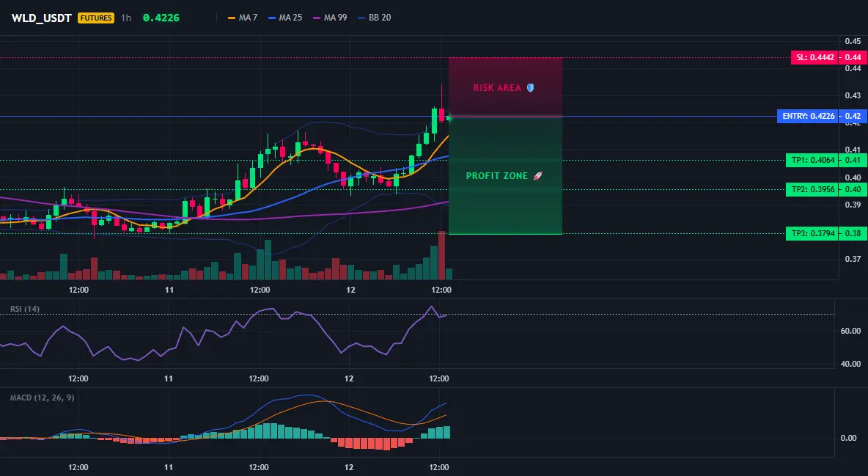Click the SL: 0.4442 price tag
868x476 pixels.
pyautogui.click(x=814, y=57)
